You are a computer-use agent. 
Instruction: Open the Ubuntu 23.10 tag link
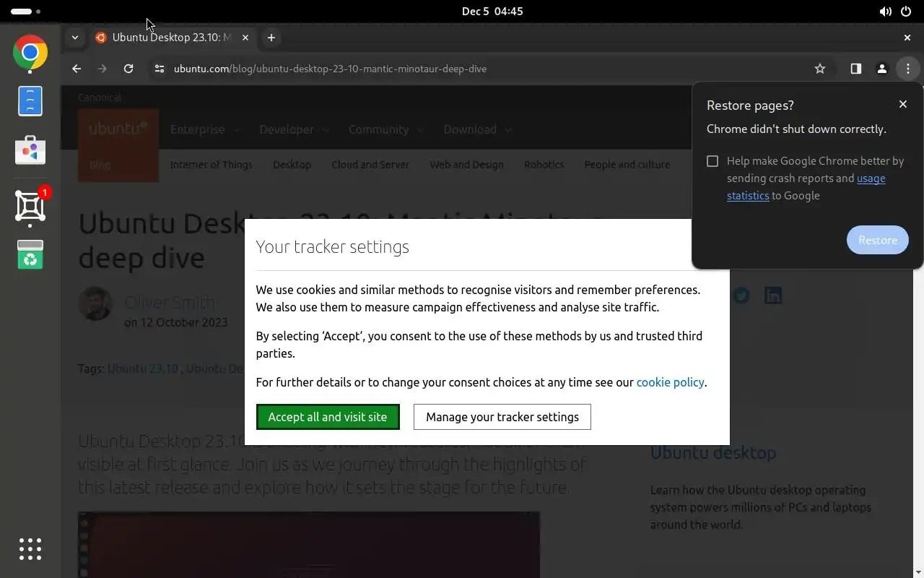pyautogui.click(x=143, y=368)
